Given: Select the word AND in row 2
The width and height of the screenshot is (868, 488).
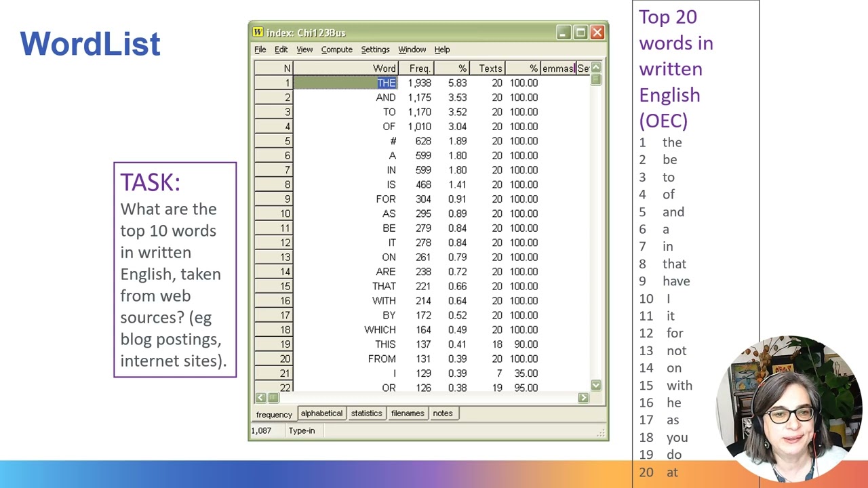Looking at the screenshot, I should pos(386,98).
